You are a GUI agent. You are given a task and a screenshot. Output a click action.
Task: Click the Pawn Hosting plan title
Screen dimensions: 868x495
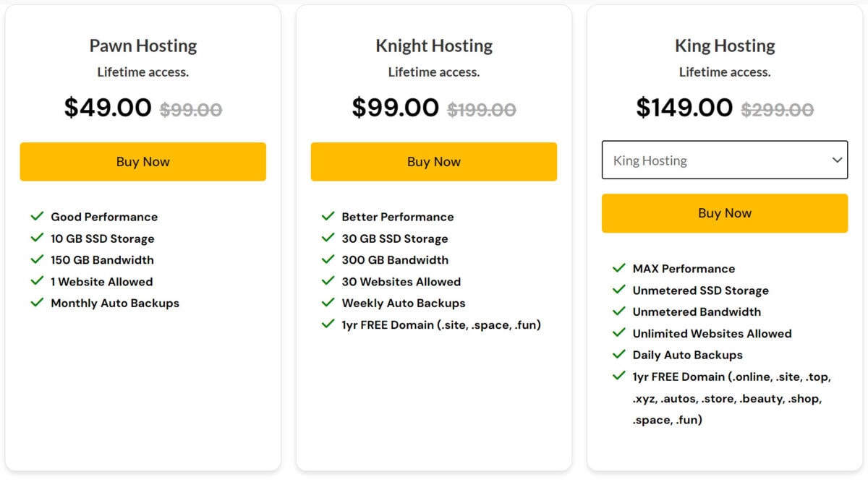pos(143,46)
